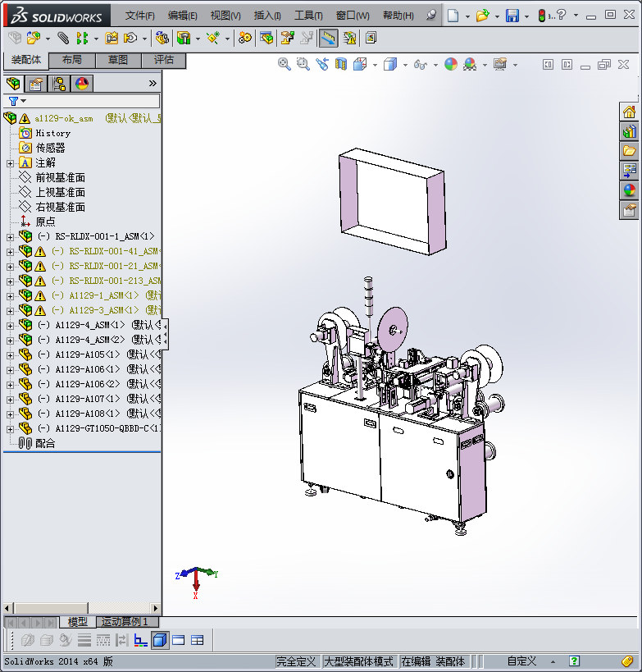Expand the A1129-1_ASM<1> node
Viewport: 642px width, 672px height.
[10, 296]
